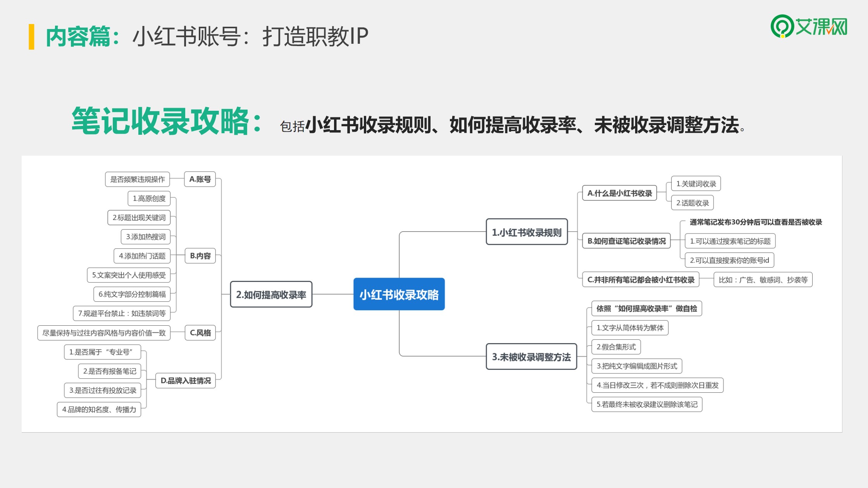Select leaf 2.标题出现关键词
The height and width of the screenshot is (488, 868).
[139, 218]
